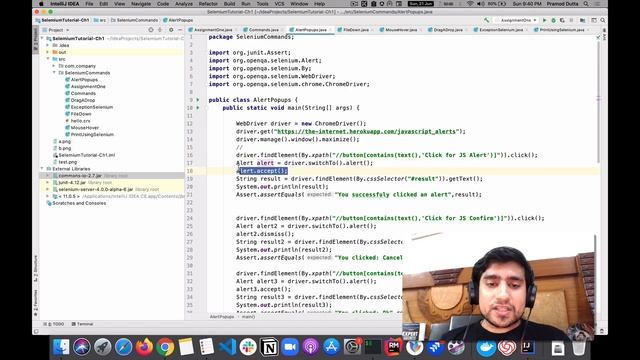
Task: Open the VCS menu
Action: pos(279,4)
